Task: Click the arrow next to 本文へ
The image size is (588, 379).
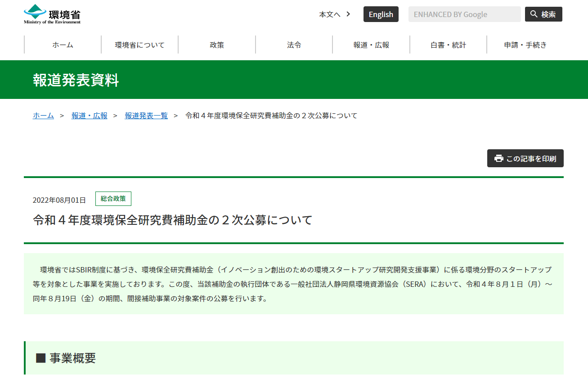Action: (x=348, y=14)
